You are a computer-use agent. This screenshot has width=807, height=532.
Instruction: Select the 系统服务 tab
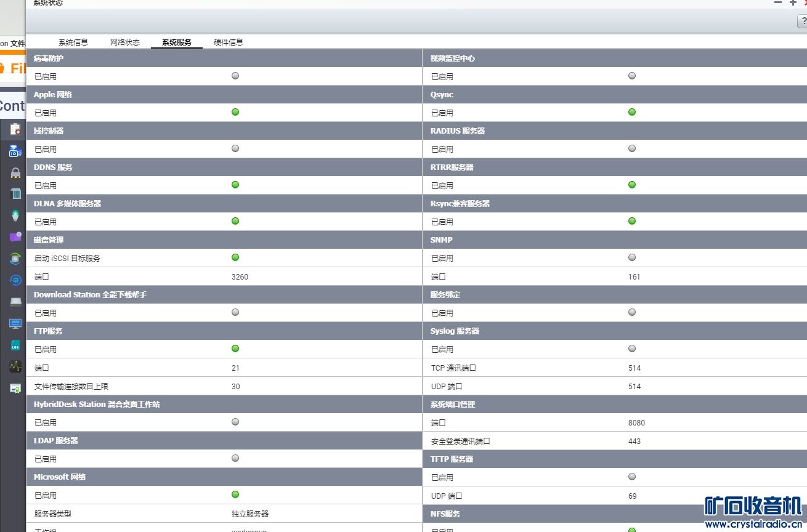pos(177,42)
